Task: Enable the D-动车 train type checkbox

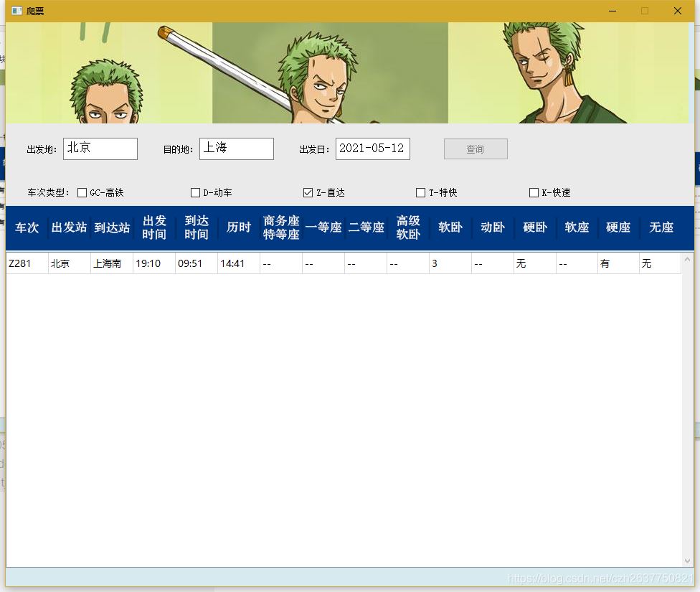Action: pyautogui.click(x=195, y=192)
